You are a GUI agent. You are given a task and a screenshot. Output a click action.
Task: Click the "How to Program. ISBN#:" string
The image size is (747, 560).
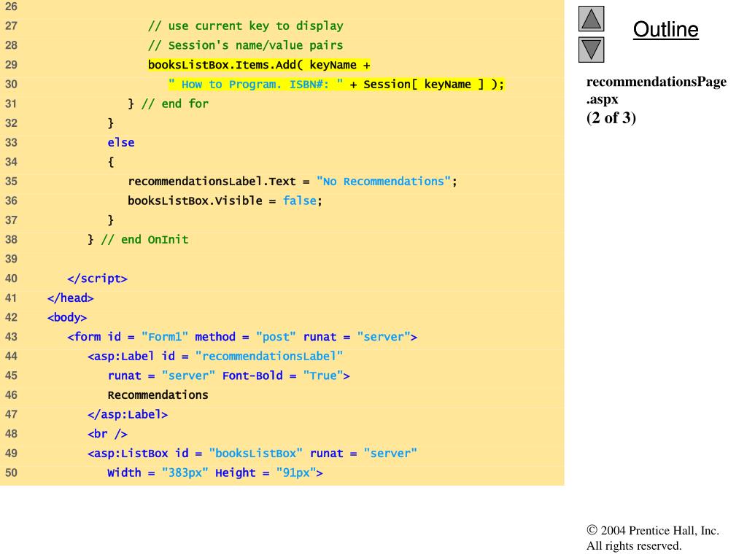click(x=255, y=85)
